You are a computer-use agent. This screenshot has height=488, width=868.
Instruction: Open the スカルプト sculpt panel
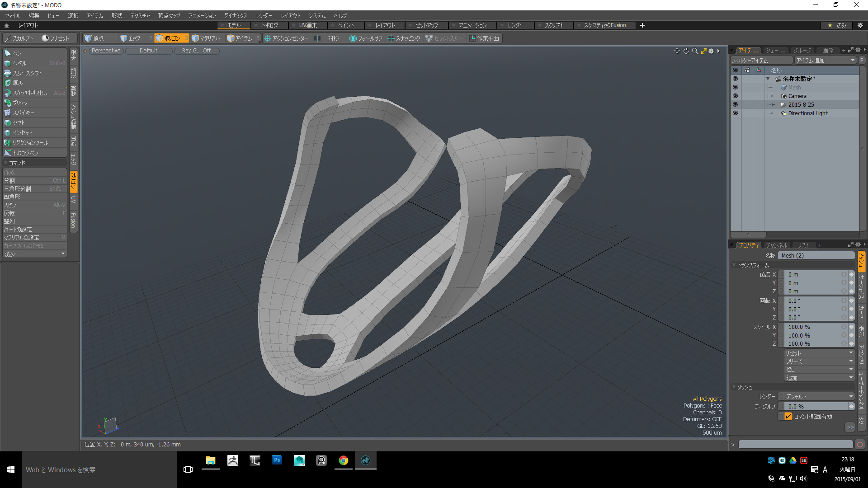pos(19,38)
